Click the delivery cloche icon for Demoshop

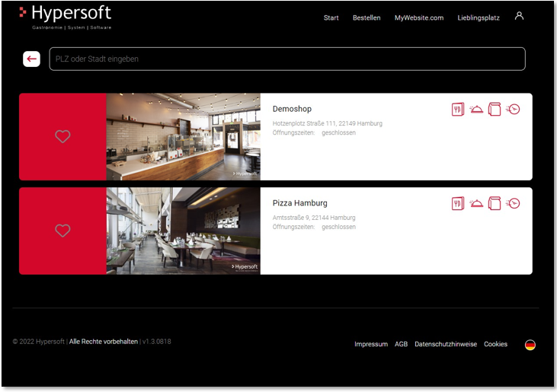point(476,109)
